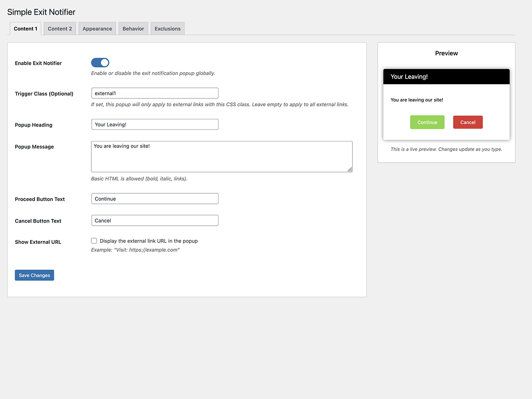This screenshot has width=532, height=399.
Task: Select the Exclusions tab
Action: (x=168, y=29)
